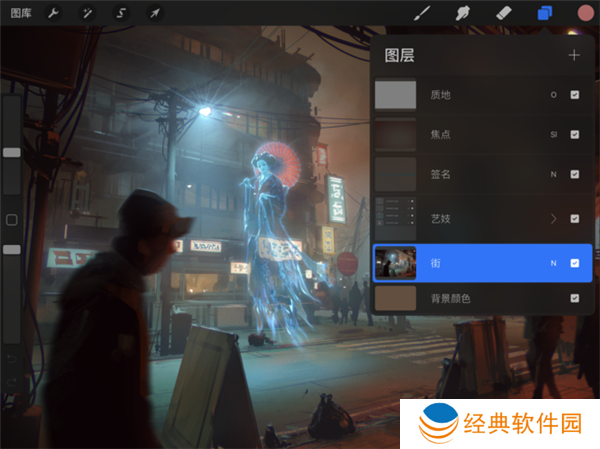Open blend mode N for 签名 layer
Screen dimensions: 600x449
coord(553,175)
